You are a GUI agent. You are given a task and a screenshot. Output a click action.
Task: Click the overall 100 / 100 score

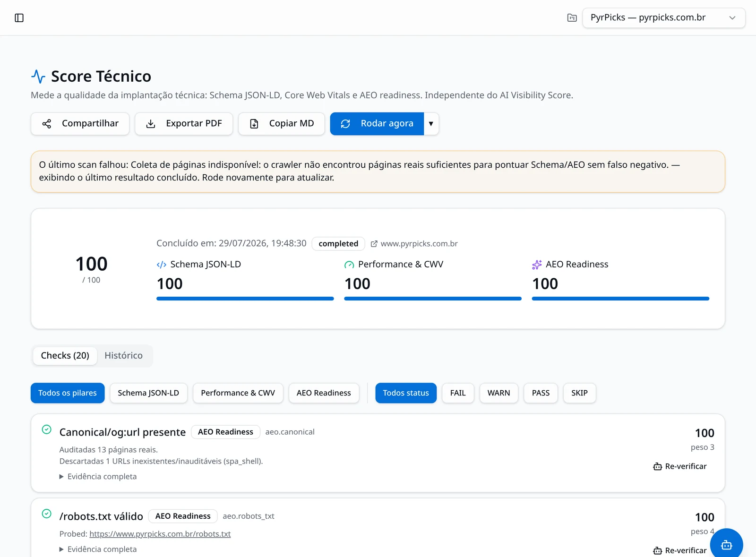(x=91, y=270)
